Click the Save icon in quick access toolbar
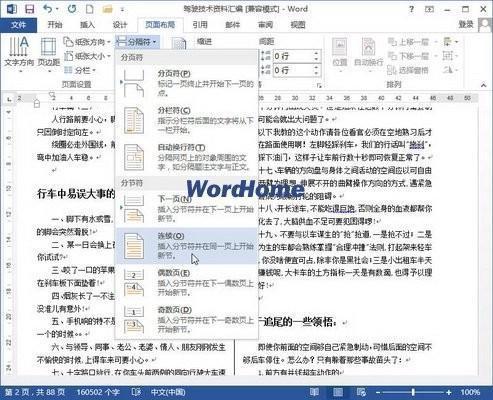This screenshot has height=400, width=493. tap(30, 9)
